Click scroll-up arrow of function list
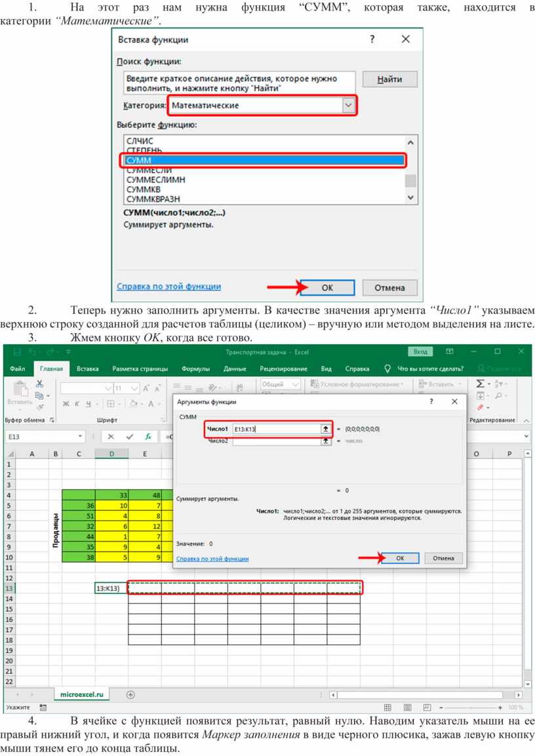 pos(410,142)
